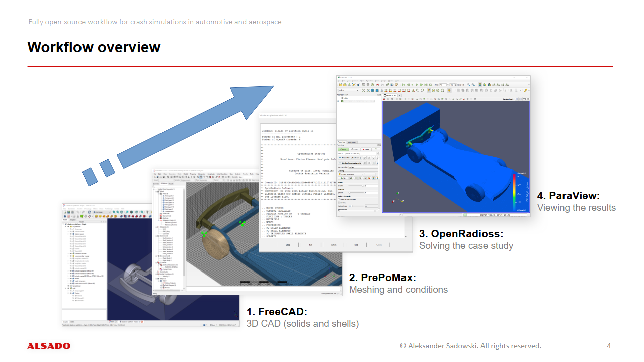The image size is (644, 362).
Task: Click the green constraint marker near the wheel in PrePoMax
Action: coord(204,233)
